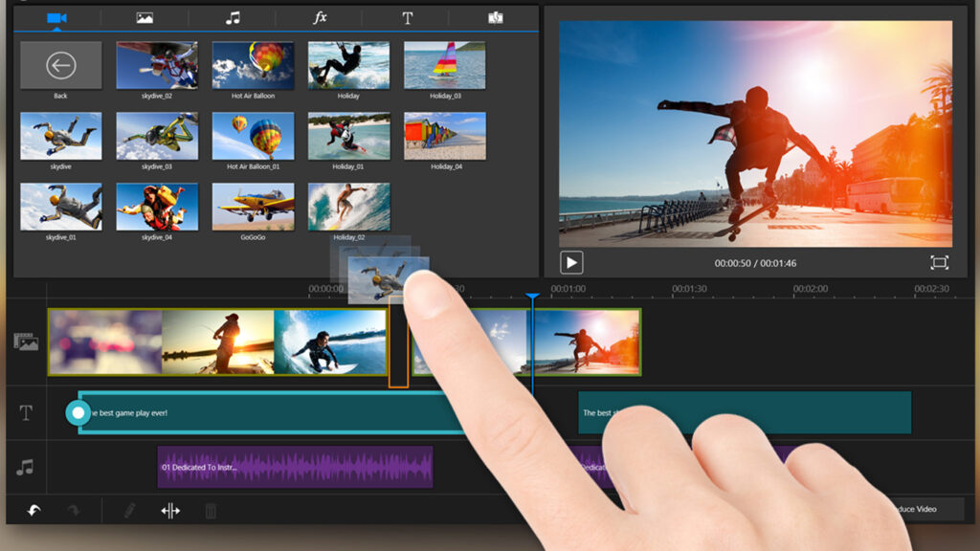Select the text track header icon

(x=26, y=413)
